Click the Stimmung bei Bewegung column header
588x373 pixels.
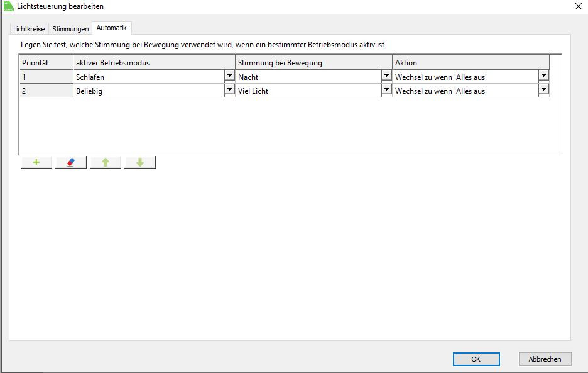(x=314, y=62)
